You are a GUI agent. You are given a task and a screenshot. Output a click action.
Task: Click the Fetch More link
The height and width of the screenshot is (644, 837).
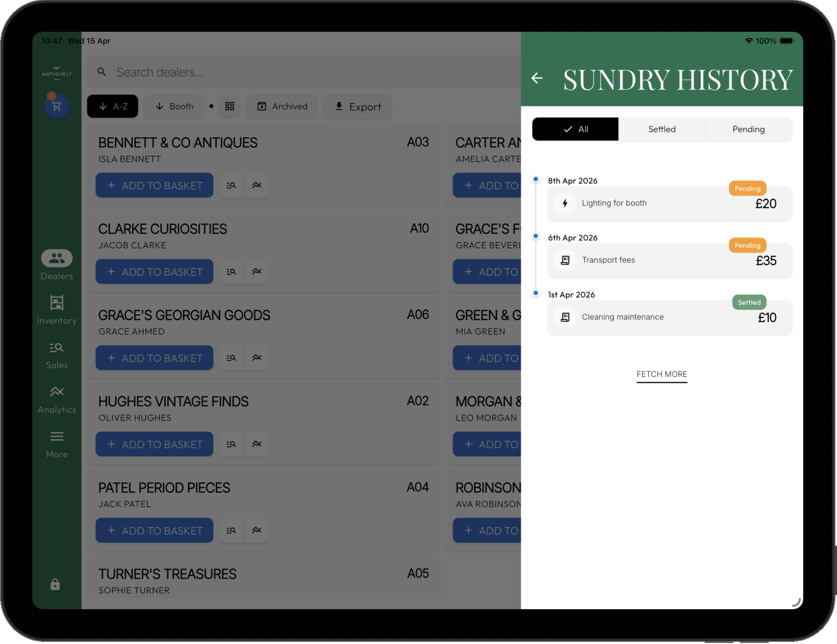click(x=662, y=374)
